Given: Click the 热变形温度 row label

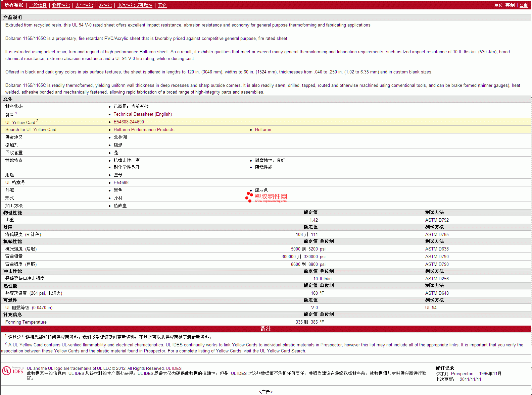Looking at the screenshot, I should 34,293.
